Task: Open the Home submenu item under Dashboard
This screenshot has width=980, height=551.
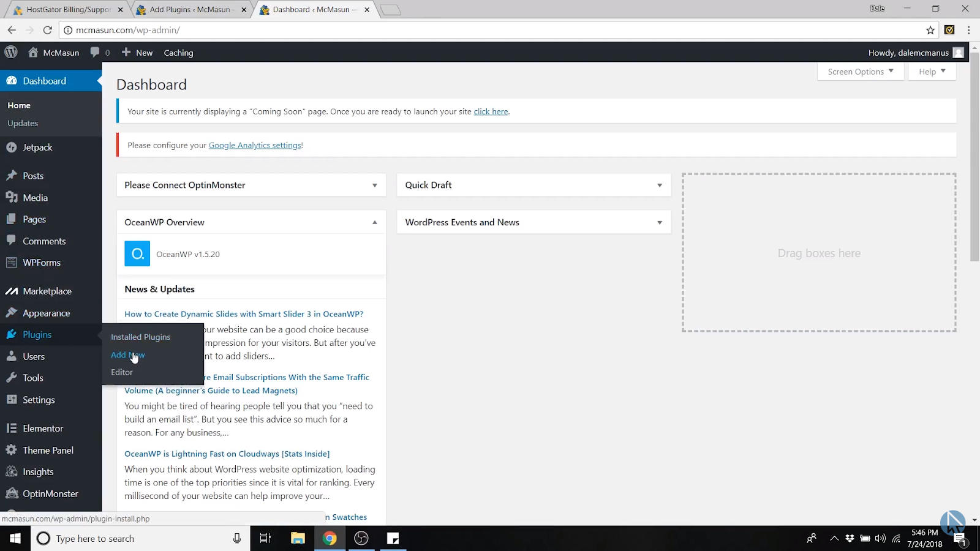Action: coord(19,105)
